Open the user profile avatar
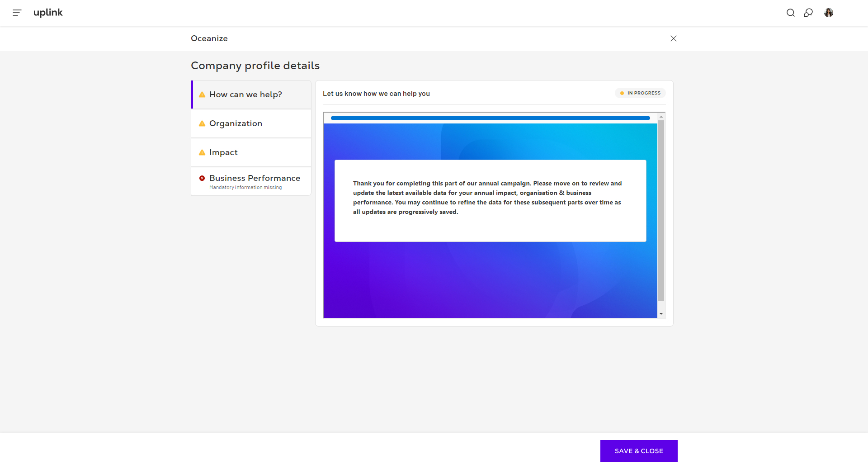The width and height of the screenshot is (868, 469). (x=828, y=13)
